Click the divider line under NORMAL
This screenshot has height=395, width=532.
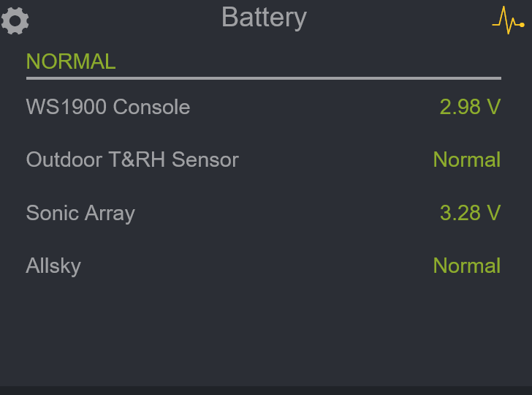pyautogui.click(x=264, y=78)
